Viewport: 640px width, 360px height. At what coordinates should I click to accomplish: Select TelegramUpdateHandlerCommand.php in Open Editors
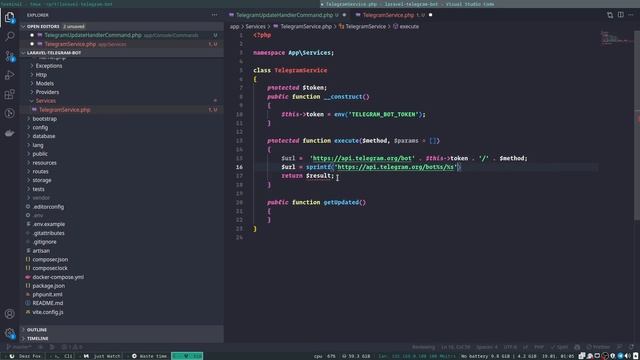93,36
